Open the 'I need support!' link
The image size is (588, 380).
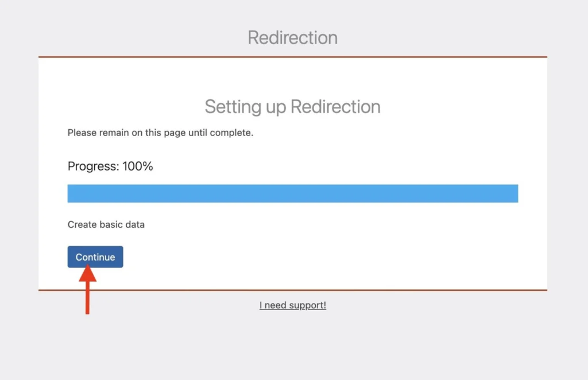[x=293, y=305]
